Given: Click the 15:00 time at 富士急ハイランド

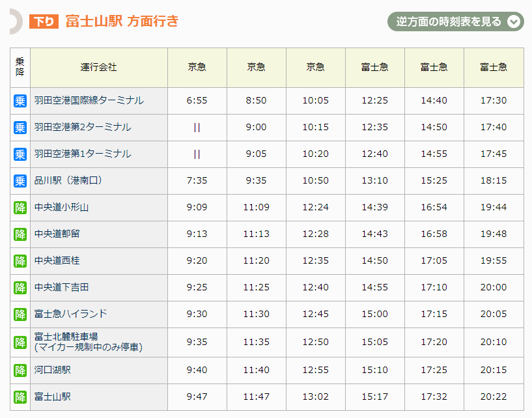Looking at the screenshot, I should [375, 314].
